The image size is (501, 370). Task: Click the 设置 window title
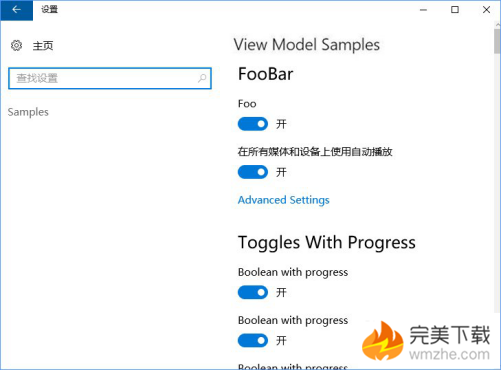[x=50, y=9]
